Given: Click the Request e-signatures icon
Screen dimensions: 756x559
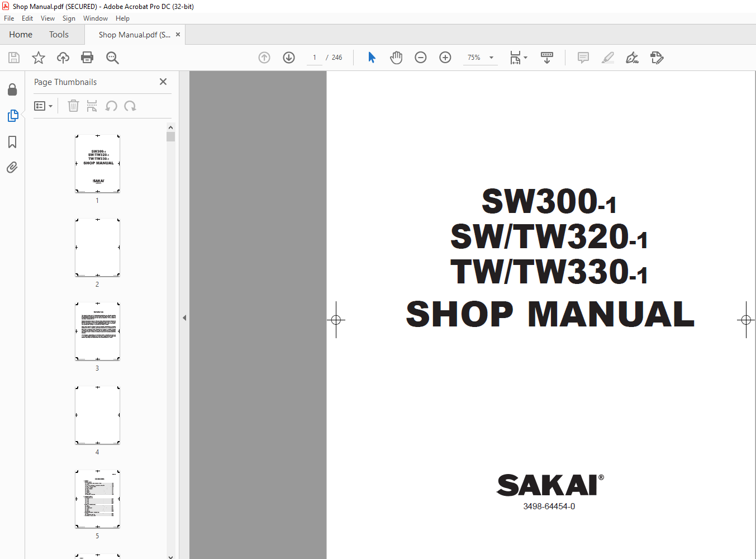Looking at the screenshot, I should (x=657, y=58).
